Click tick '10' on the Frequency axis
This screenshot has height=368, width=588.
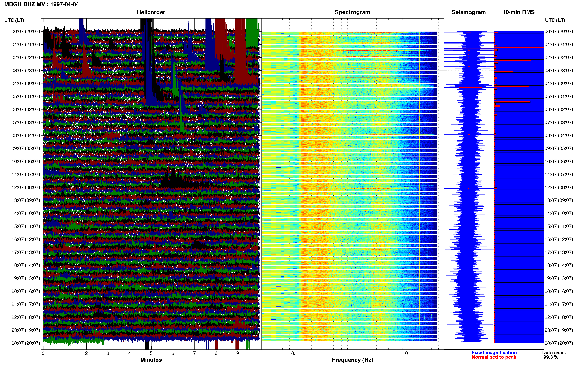pyautogui.click(x=405, y=353)
